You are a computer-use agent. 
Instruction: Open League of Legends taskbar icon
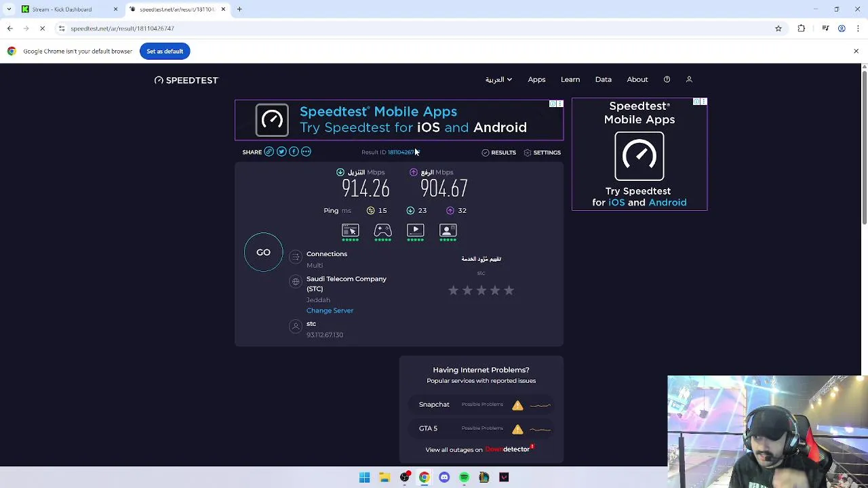484,477
